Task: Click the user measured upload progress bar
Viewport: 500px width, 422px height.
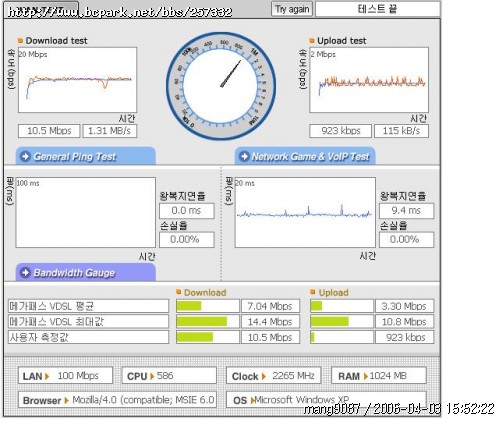Action: 342,337
